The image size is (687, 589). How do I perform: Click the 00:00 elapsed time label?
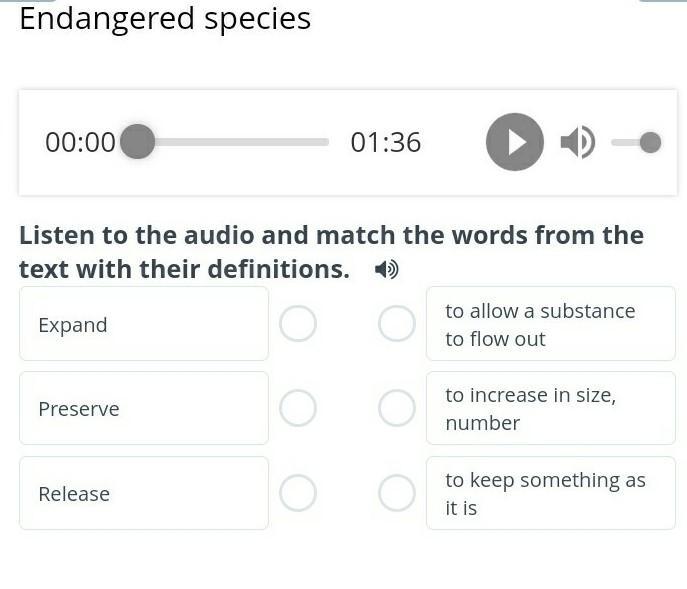coord(81,142)
